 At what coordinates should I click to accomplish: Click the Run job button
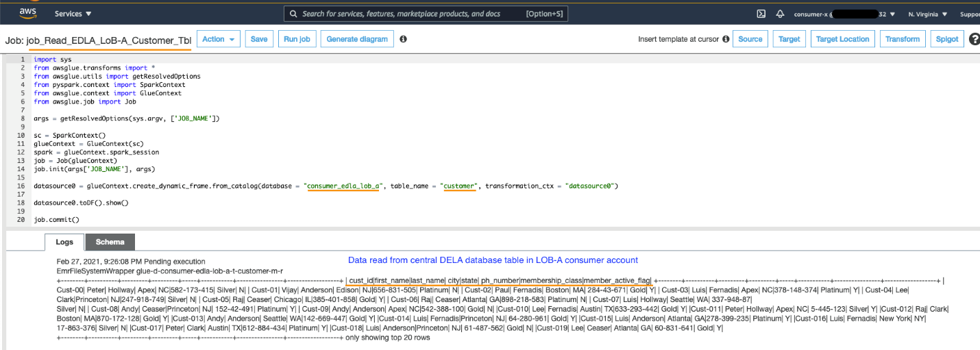pos(297,39)
